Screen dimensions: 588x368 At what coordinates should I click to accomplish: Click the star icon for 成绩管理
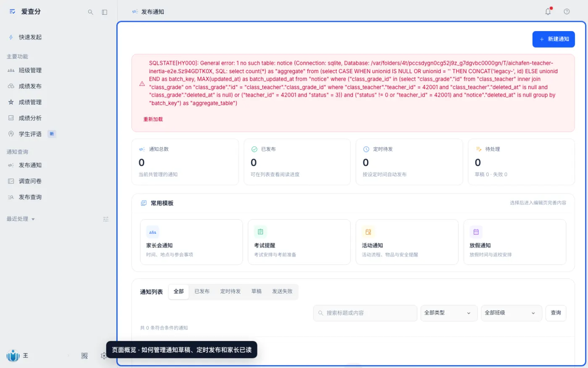tap(11, 102)
